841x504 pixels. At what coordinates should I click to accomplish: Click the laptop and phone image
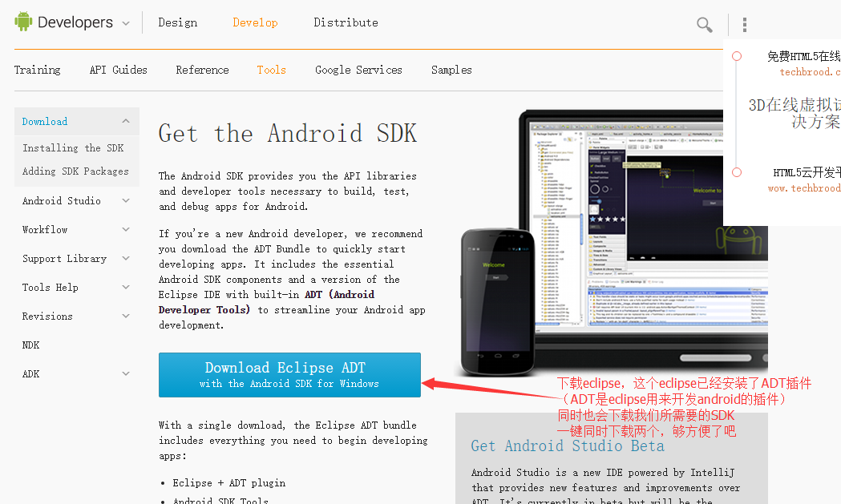click(612, 242)
